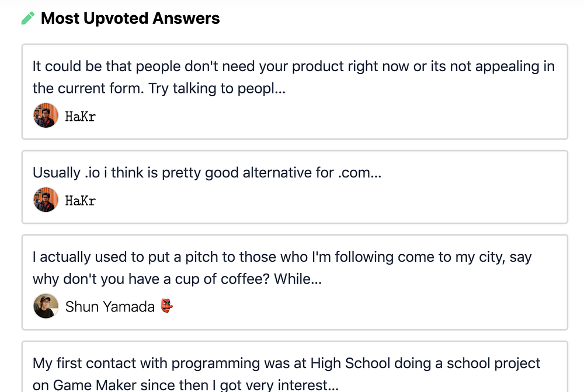Open answer starting "It could be that people"
This screenshot has height=392, width=584.
293,66
